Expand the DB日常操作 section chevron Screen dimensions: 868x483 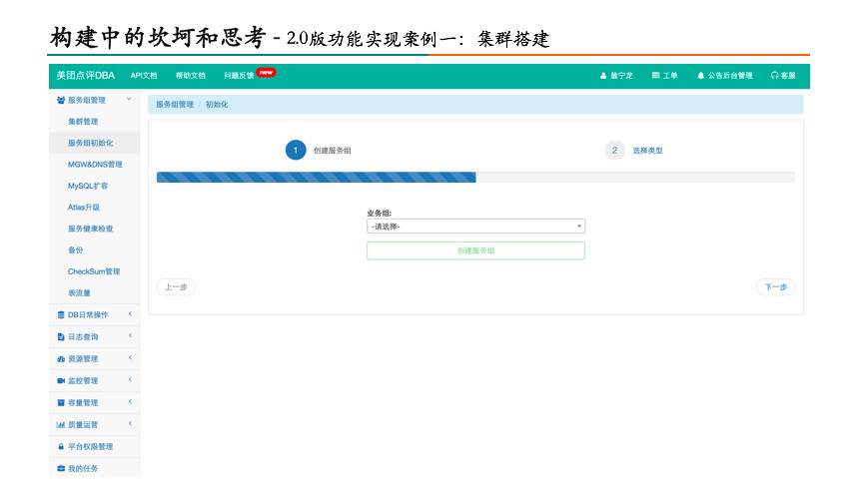[130, 314]
